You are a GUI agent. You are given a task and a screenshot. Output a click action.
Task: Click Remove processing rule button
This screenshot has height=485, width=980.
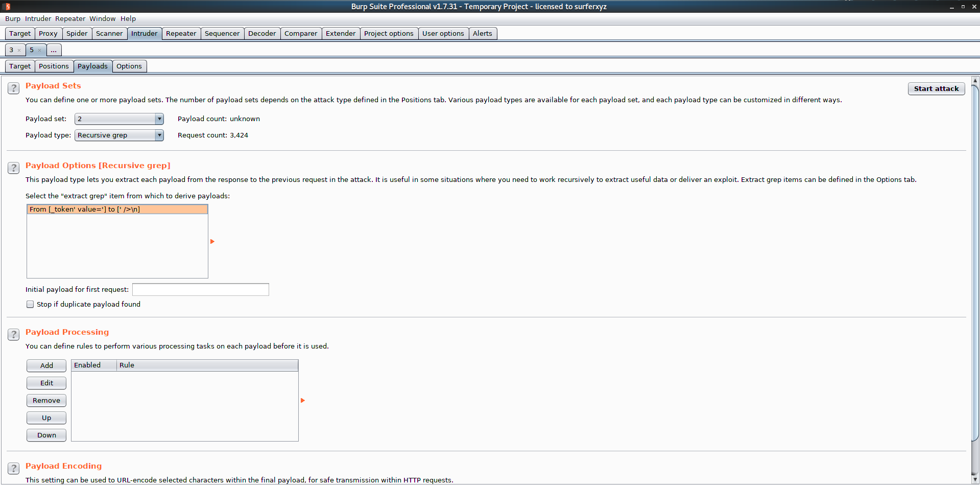(46, 400)
